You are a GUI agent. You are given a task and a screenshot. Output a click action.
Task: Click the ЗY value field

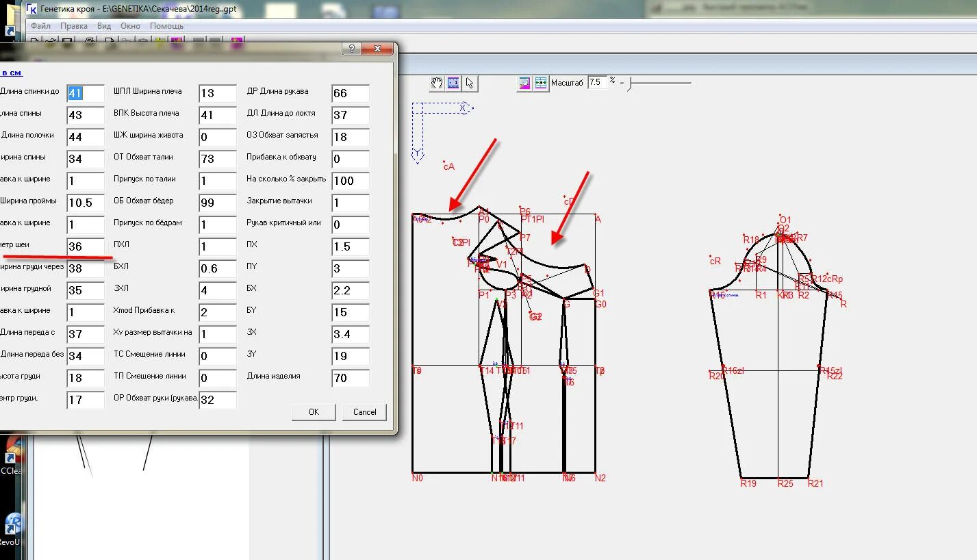pos(351,356)
